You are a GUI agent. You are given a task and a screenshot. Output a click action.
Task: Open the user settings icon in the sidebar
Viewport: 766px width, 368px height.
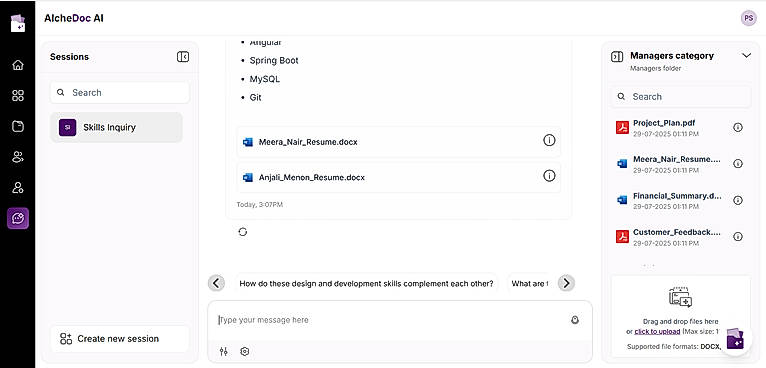click(18, 188)
